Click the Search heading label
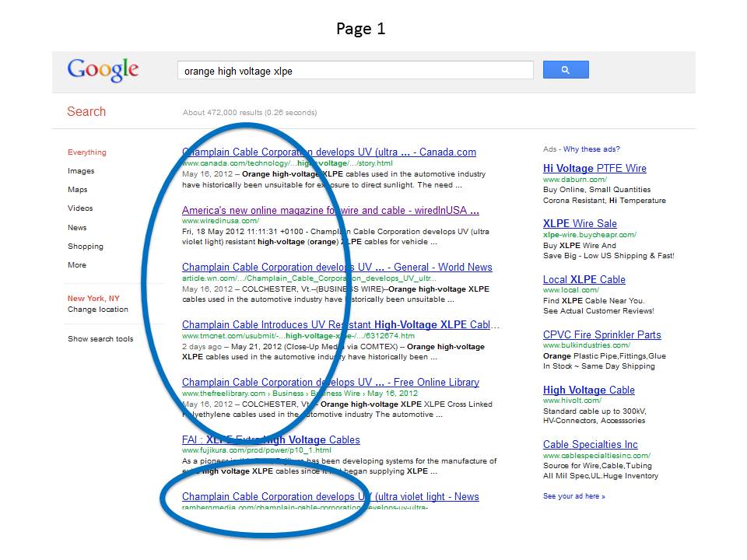This screenshot has height=560, width=747. click(86, 111)
